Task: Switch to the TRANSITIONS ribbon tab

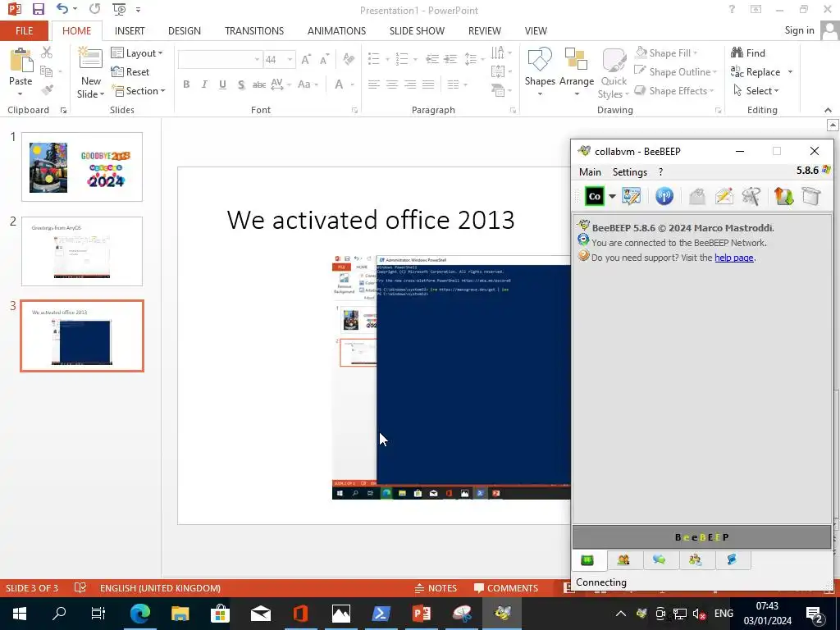Action: [x=254, y=30]
